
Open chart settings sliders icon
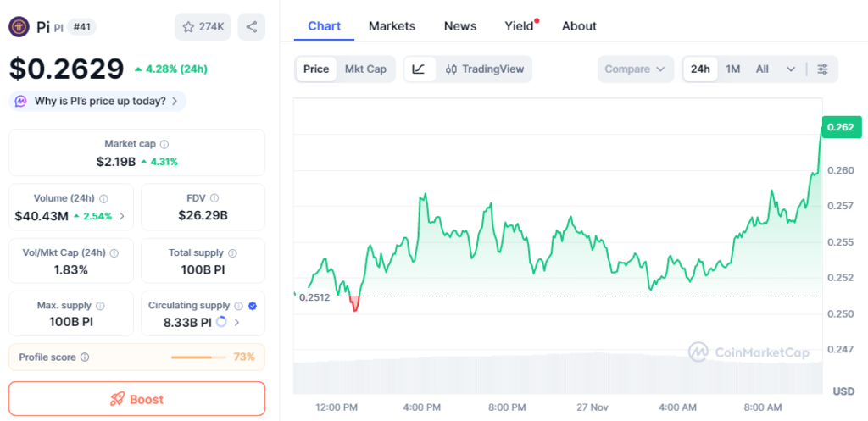(822, 69)
